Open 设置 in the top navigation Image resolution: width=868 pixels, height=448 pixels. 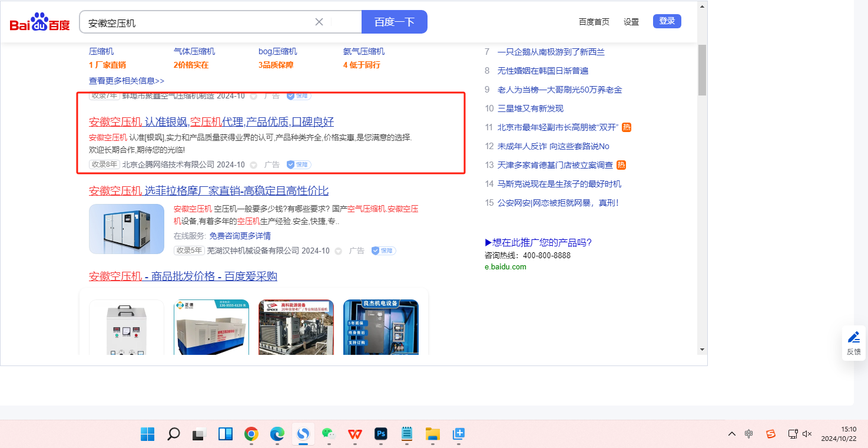coord(631,22)
